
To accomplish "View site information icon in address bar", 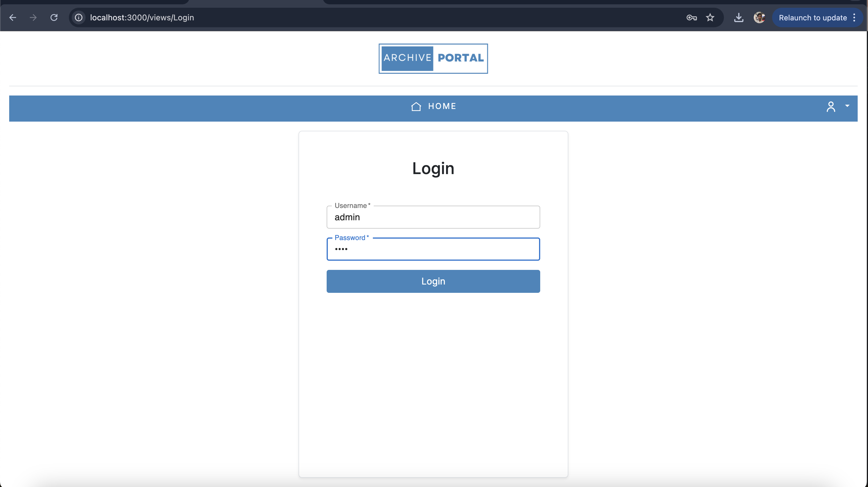I will tap(79, 17).
